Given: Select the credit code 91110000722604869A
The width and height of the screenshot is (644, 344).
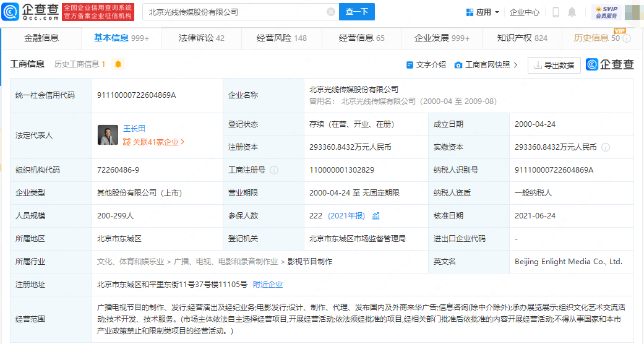Looking at the screenshot, I should click(x=136, y=95).
